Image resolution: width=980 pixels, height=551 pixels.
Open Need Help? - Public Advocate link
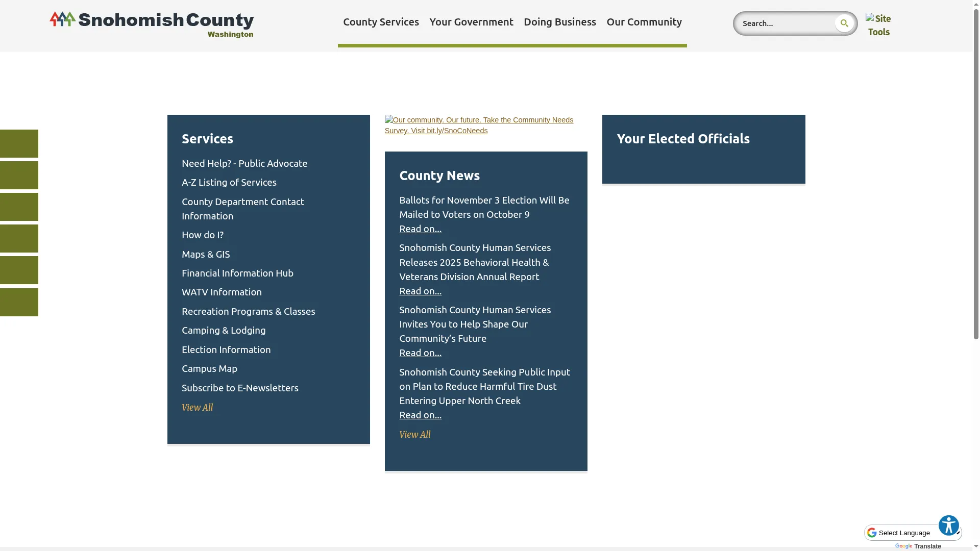[x=244, y=164]
